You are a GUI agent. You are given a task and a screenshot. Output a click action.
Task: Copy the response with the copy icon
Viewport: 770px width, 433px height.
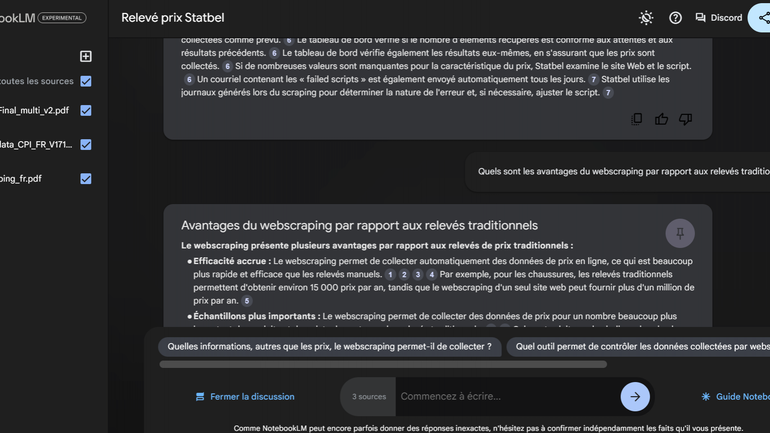coord(637,119)
